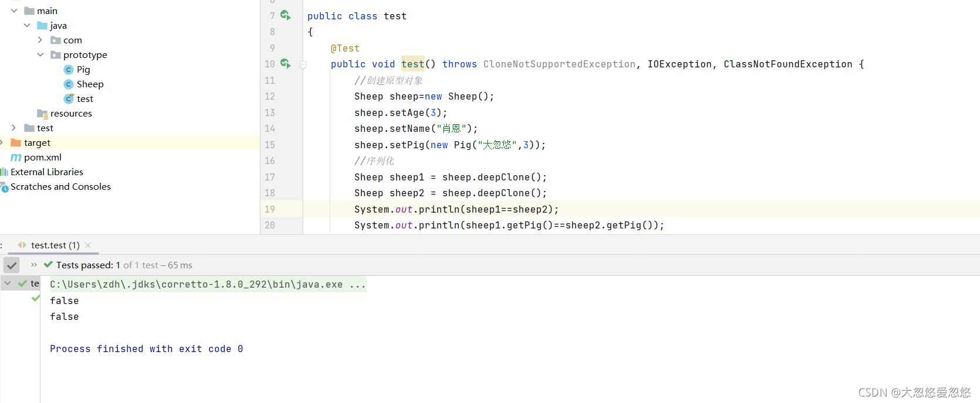980x403 pixels.
Task: Click the sheep.setAge(3) statement
Action: click(401, 112)
